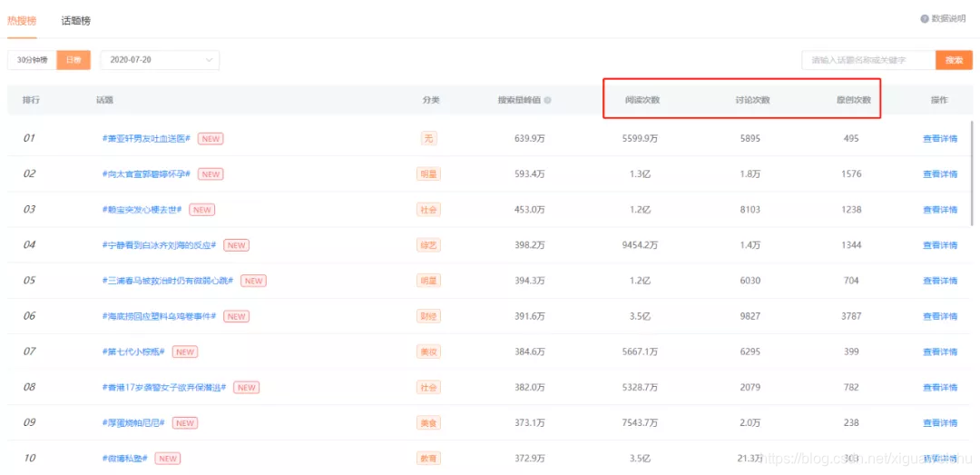Click the 分类 column header
This screenshot has width=980, height=475.
click(x=431, y=100)
